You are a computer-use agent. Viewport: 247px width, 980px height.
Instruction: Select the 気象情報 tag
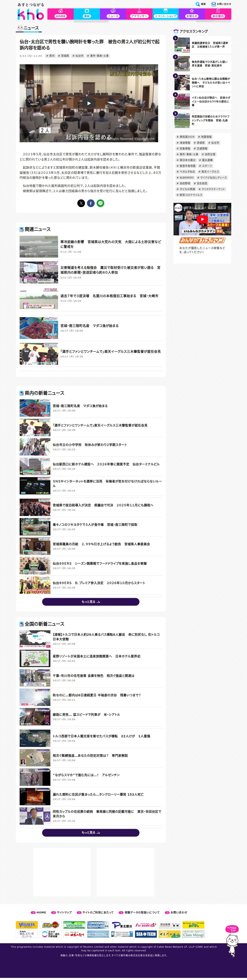(x=184, y=148)
